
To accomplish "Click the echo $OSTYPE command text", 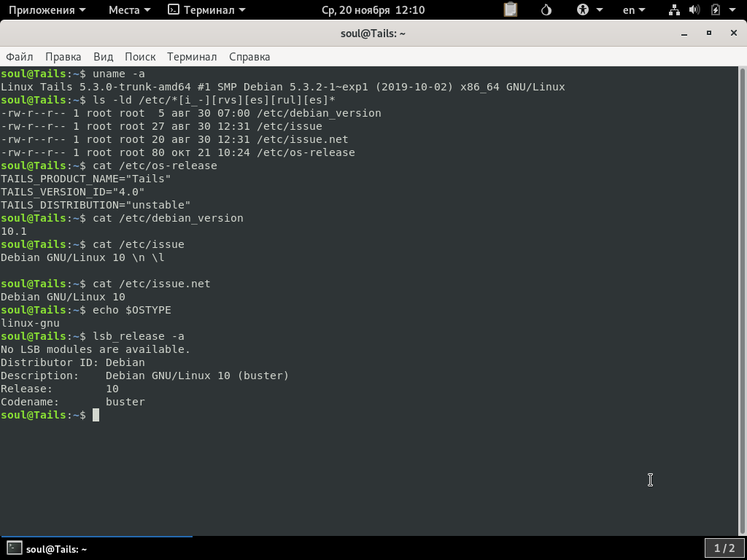I will (132, 310).
